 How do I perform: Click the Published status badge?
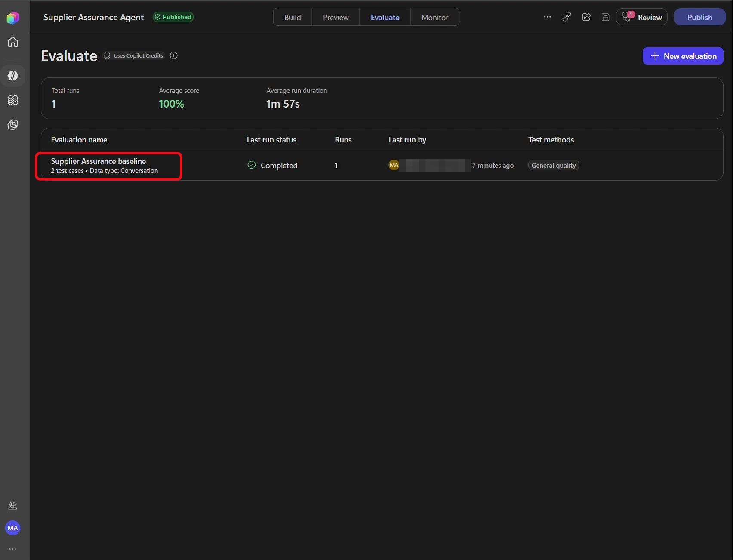pyautogui.click(x=173, y=17)
